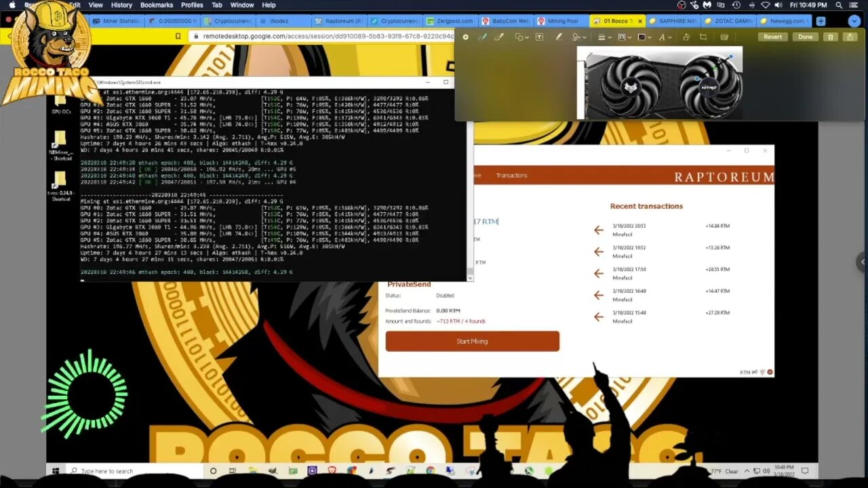The image size is (868, 488).
Task: Delete the screenshot with the trash icon
Action: 832,37
